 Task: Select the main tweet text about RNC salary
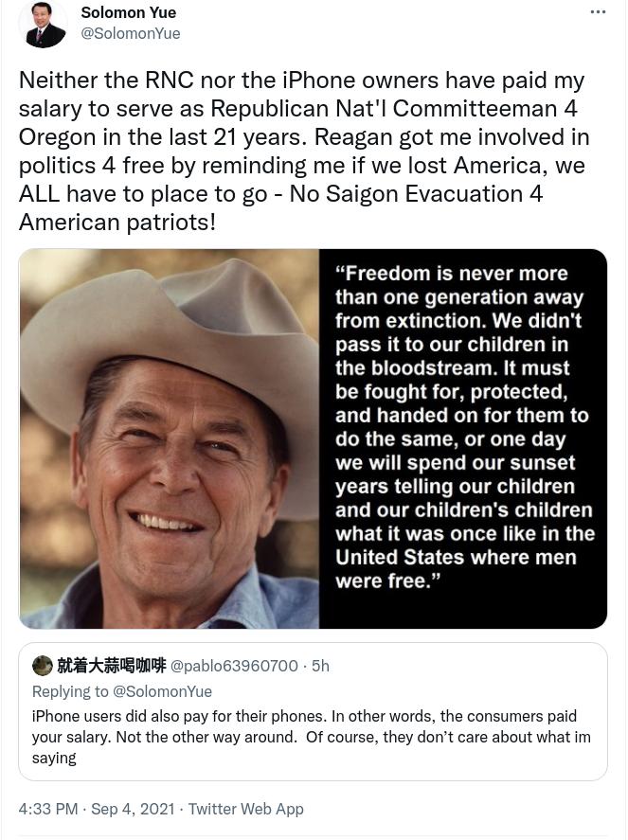pyautogui.click(x=304, y=152)
